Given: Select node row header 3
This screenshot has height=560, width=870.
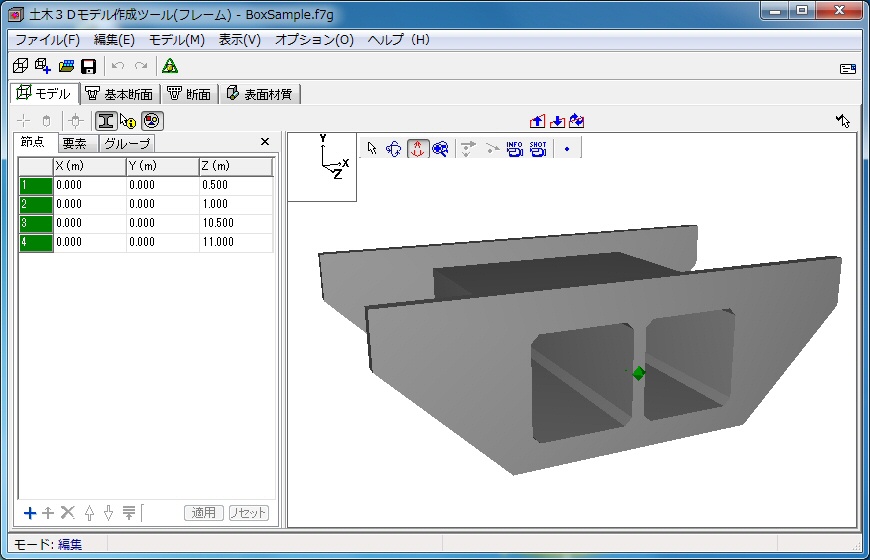Looking at the screenshot, I should 36,223.
